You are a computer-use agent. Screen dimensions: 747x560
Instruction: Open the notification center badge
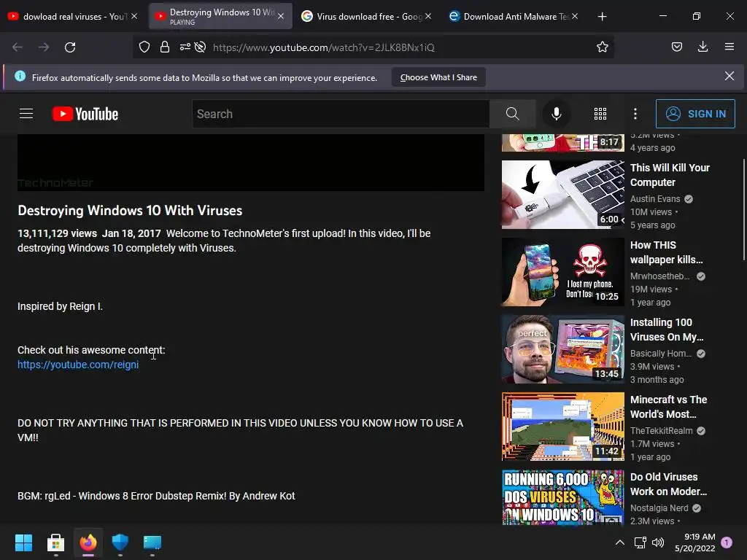[x=727, y=542]
